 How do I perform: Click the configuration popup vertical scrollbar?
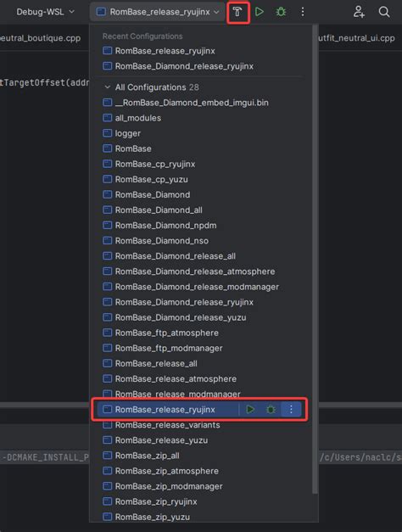(x=315, y=260)
